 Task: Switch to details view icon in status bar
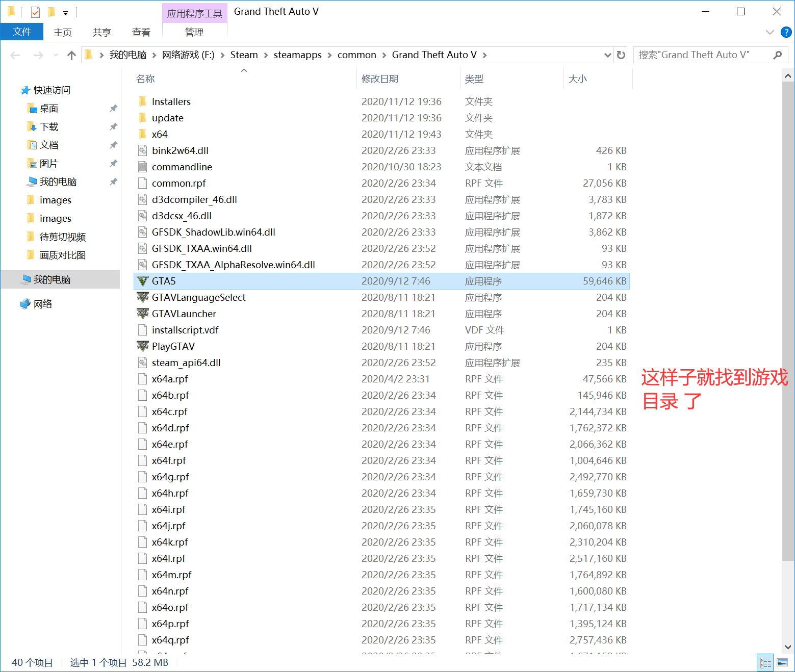point(765,663)
